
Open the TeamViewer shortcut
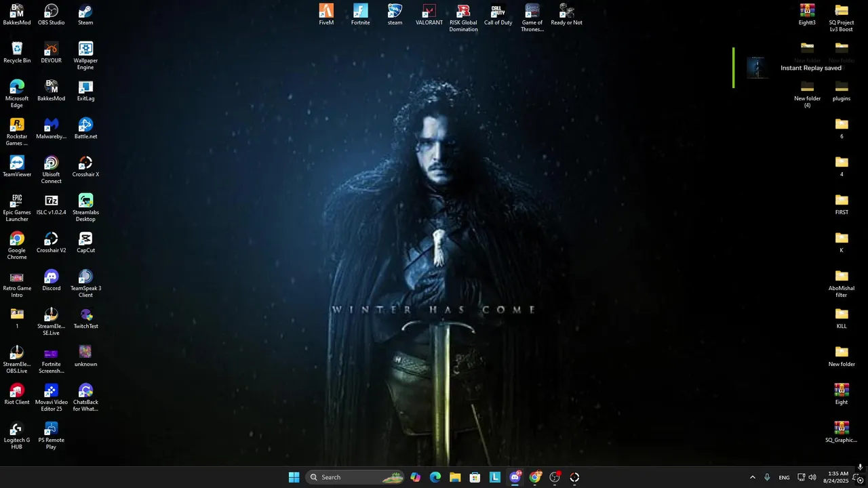point(17,167)
